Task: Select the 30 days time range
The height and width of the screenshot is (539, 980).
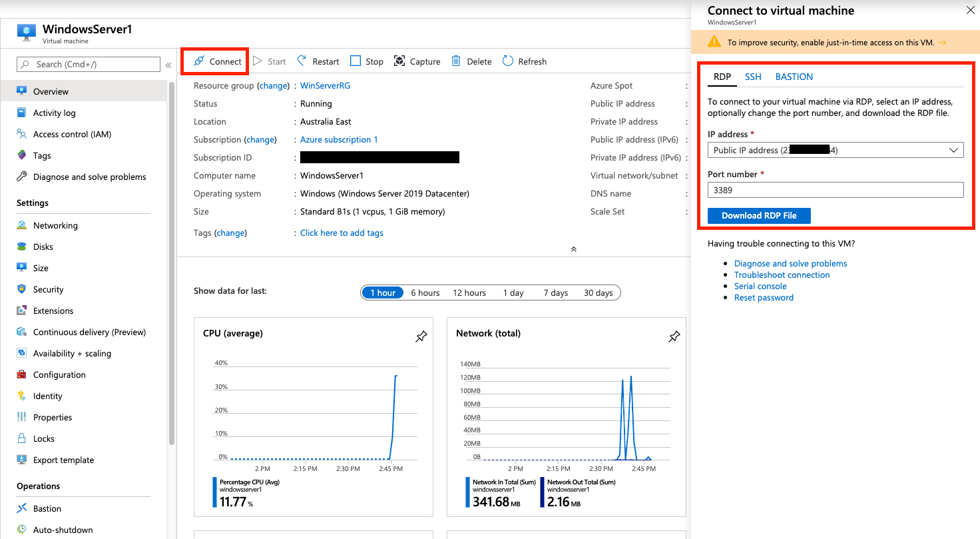Action: 598,292
